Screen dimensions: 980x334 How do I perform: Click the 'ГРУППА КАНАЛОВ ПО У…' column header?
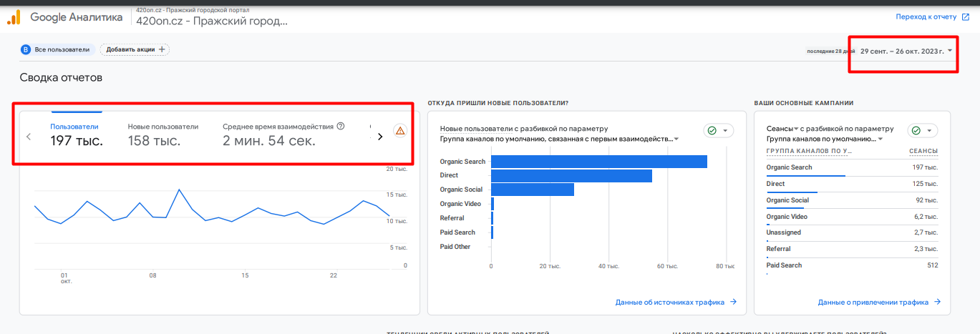point(809,152)
